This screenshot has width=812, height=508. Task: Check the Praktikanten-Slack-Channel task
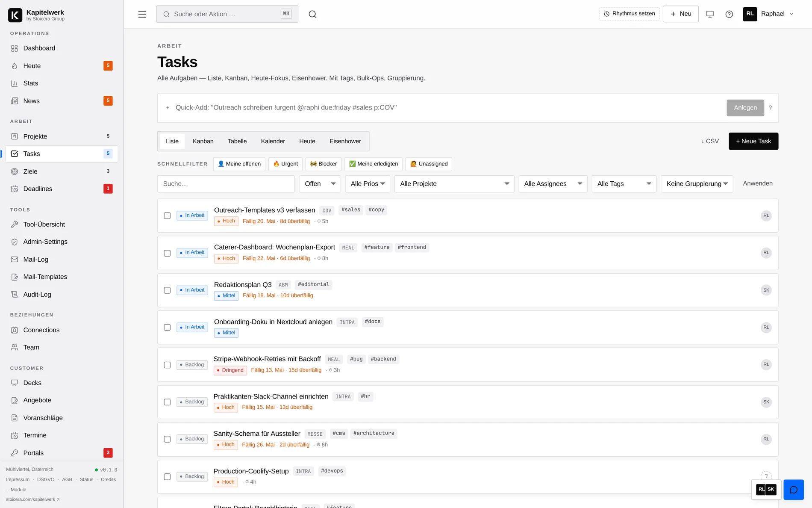pyautogui.click(x=167, y=402)
